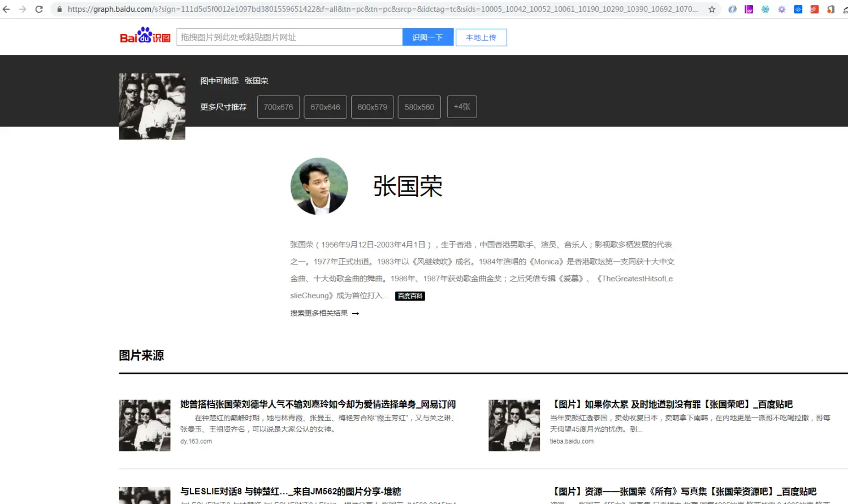Open thumbnail of 张国荣吧 tieba result
848x504 pixels.
pos(514,425)
